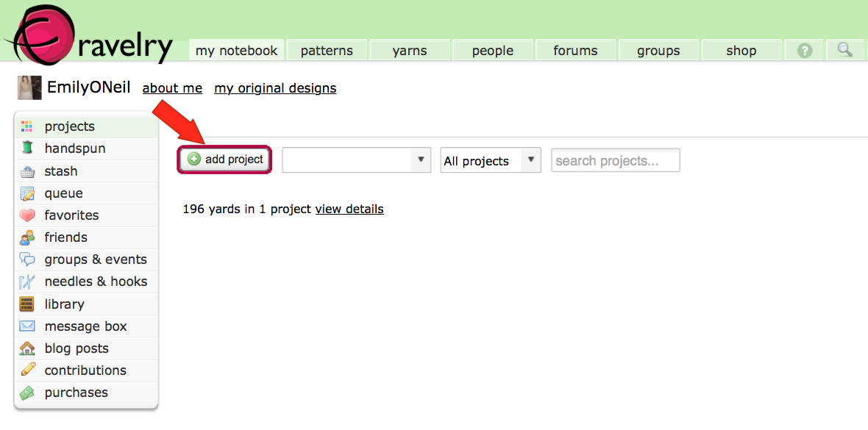Go to the forums tab

[575, 51]
